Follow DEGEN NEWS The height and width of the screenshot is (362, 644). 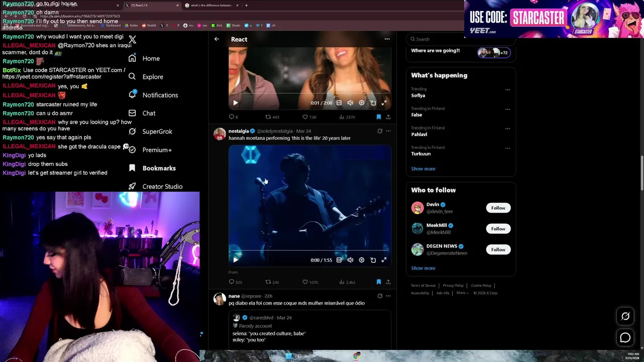coord(498,249)
